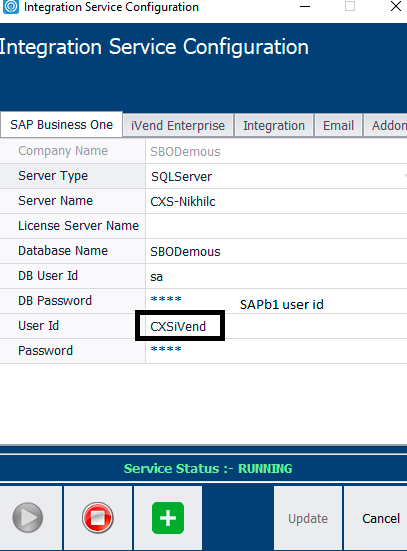Click the Service Status RUNNING text
The height and width of the screenshot is (551, 407).
coord(208,468)
